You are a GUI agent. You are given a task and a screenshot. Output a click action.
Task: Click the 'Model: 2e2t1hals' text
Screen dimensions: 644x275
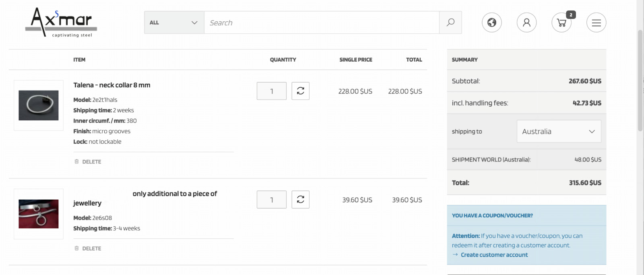click(95, 100)
